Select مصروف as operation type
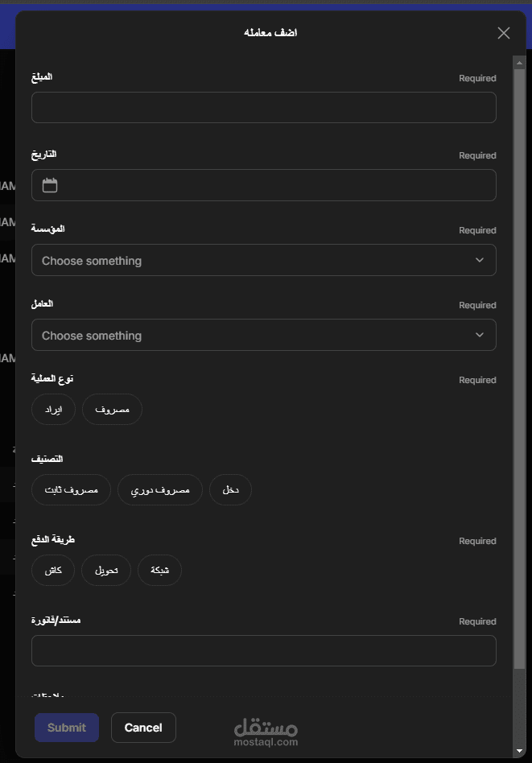 tap(112, 410)
